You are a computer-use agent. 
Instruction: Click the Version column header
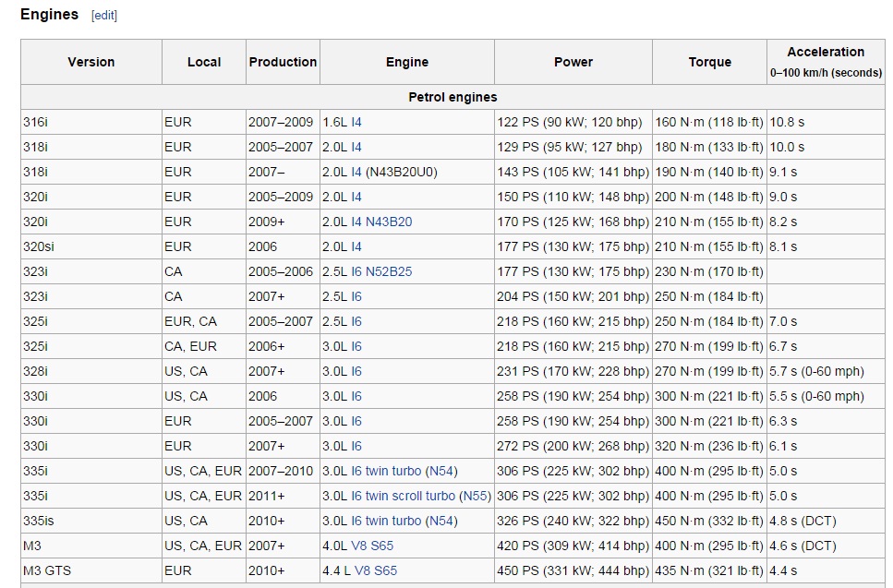coord(91,62)
